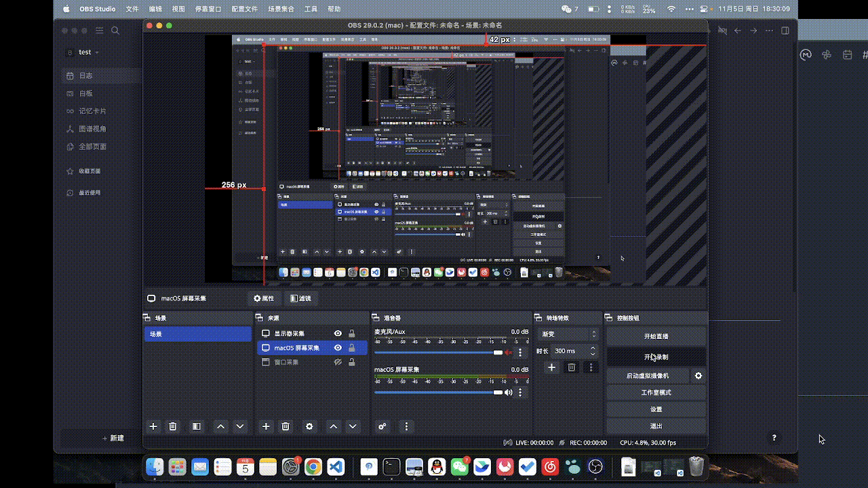This screenshot has width=868, height=488.
Task: Add a transition with the plus icon
Action: (x=552, y=367)
